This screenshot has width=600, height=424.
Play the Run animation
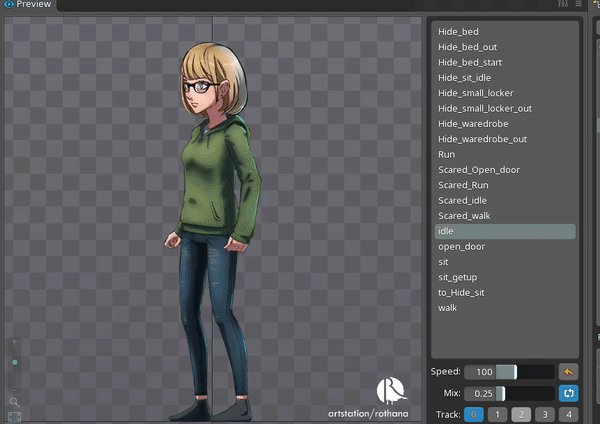point(505,154)
